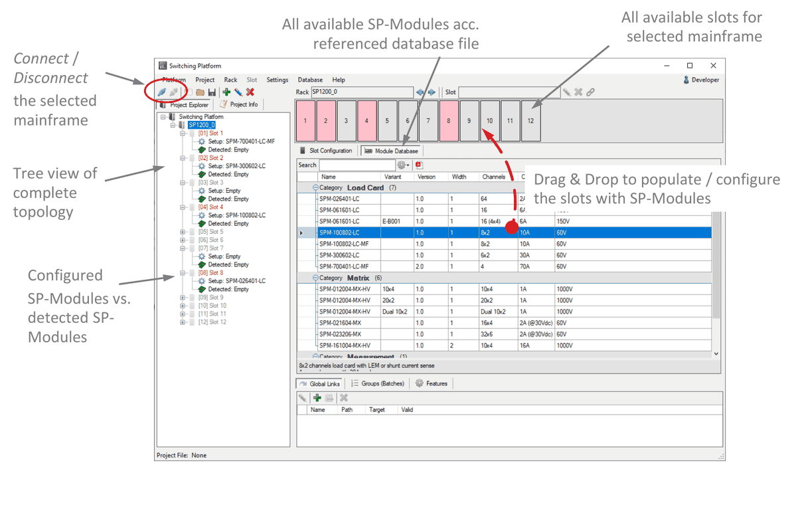Click the slot link chain icon
Viewport: 812px width, 509px height.
[590, 92]
